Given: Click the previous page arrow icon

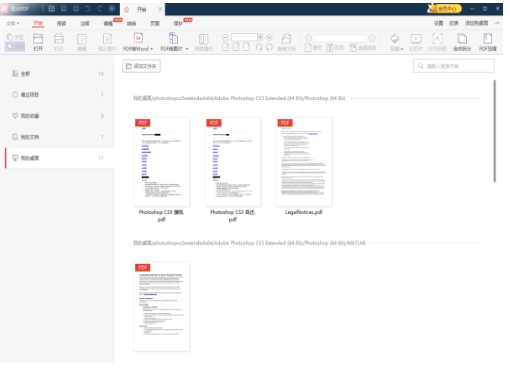Looking at the screenshot, I should (308, 38).
